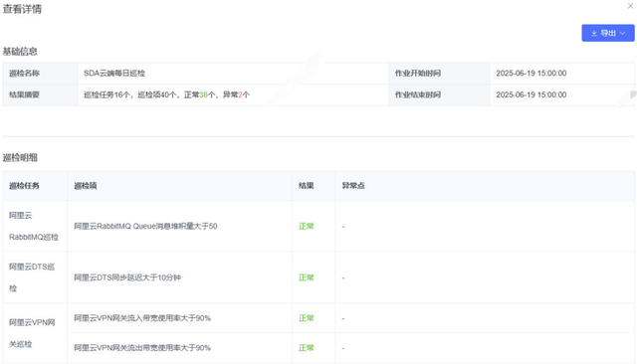Click the 结果 column header
This screenshot has width=637, height=364.
307,185
